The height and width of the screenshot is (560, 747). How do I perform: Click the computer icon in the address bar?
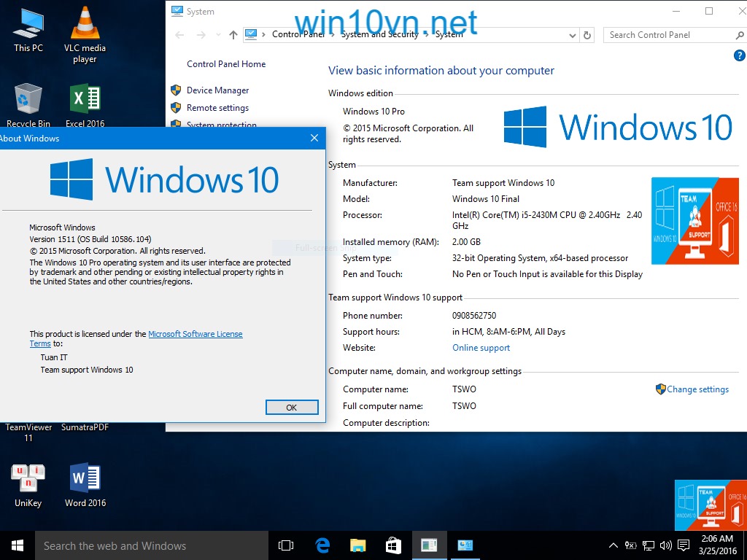click(x=251, y=34)
